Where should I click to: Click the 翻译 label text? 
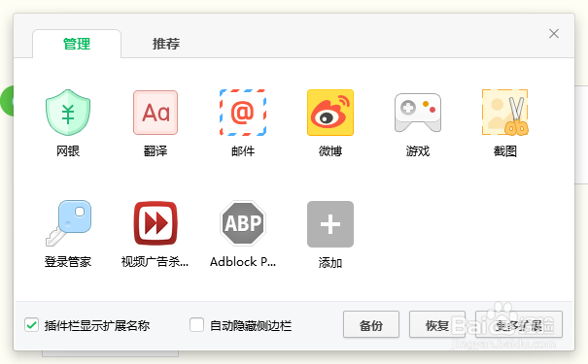click(156, 151)
